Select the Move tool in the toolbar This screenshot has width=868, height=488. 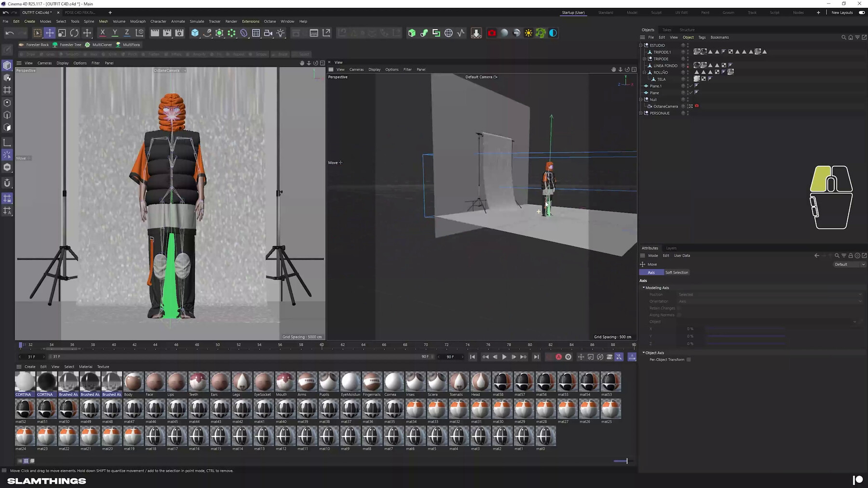point(50,33)
